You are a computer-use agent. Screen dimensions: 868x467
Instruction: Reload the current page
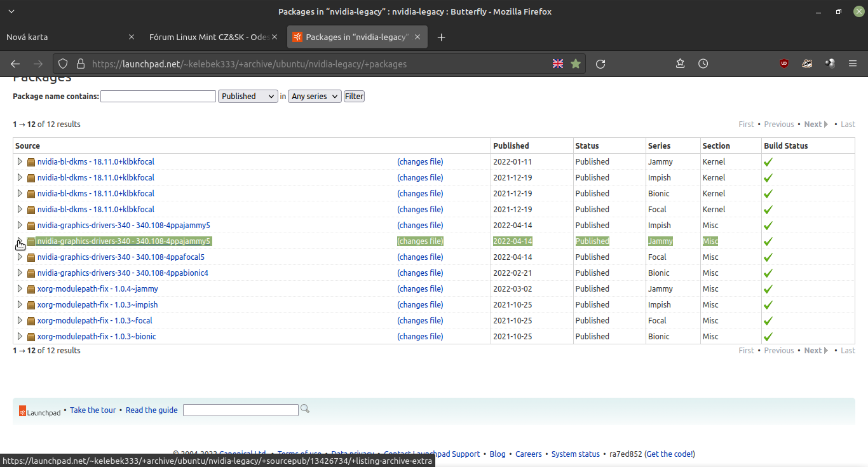(600, 64)
